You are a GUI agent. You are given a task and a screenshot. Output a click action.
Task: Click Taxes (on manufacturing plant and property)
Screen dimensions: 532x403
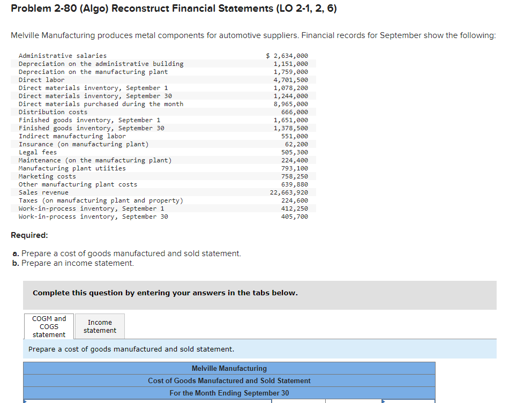click(x=101, y=200)
